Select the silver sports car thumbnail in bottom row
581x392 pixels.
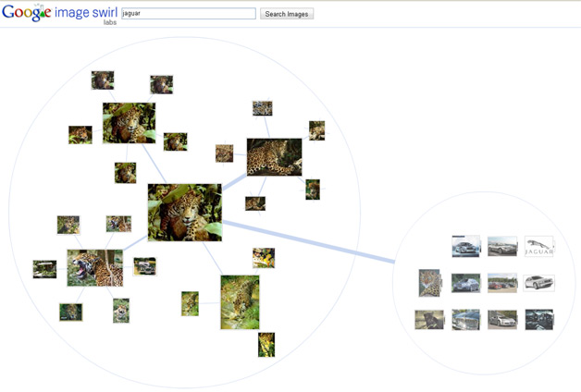(502, 320)
